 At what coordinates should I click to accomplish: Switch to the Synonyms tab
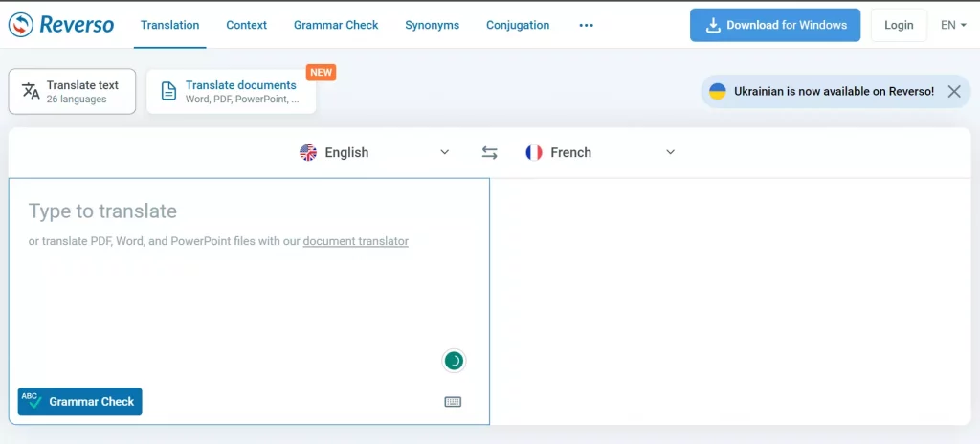pos(432,25)
